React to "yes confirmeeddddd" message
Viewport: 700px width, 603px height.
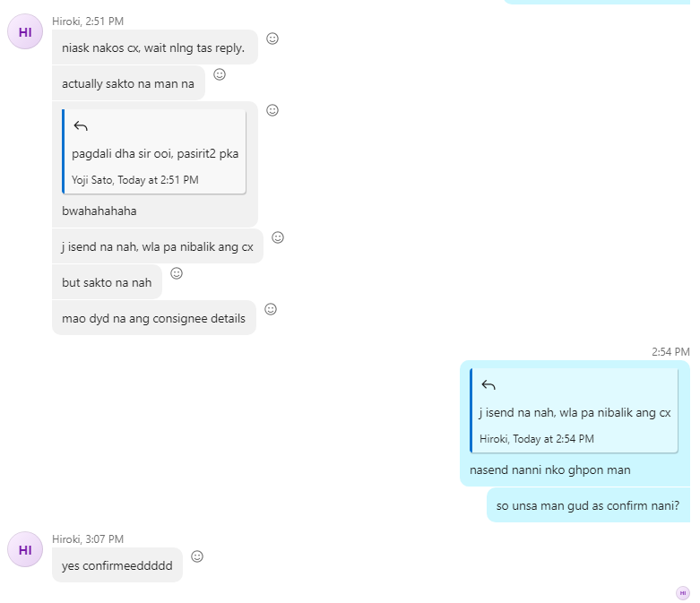click(197, 556)
